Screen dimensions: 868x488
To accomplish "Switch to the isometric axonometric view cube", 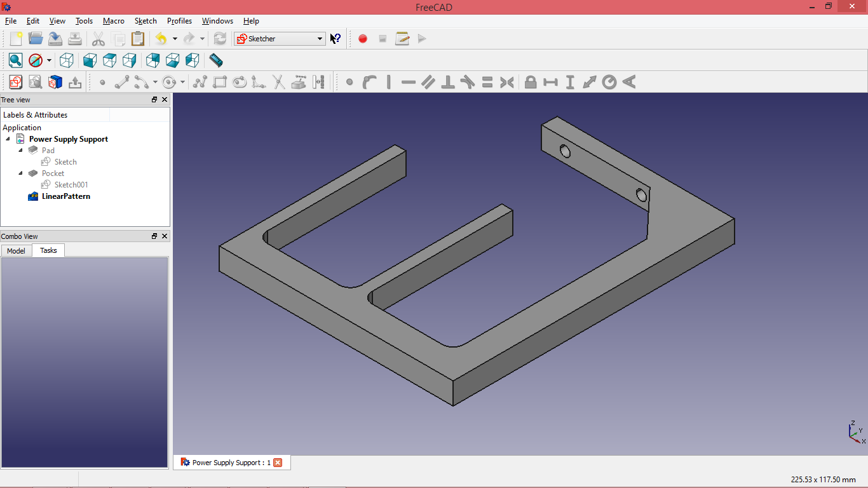I will pos(66,60).
